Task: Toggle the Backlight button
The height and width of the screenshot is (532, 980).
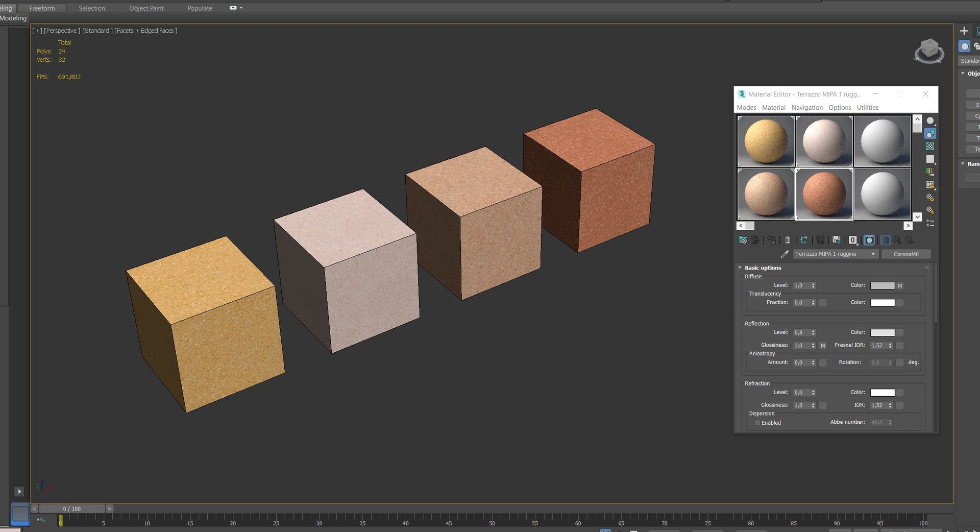Action: [930, 134]
